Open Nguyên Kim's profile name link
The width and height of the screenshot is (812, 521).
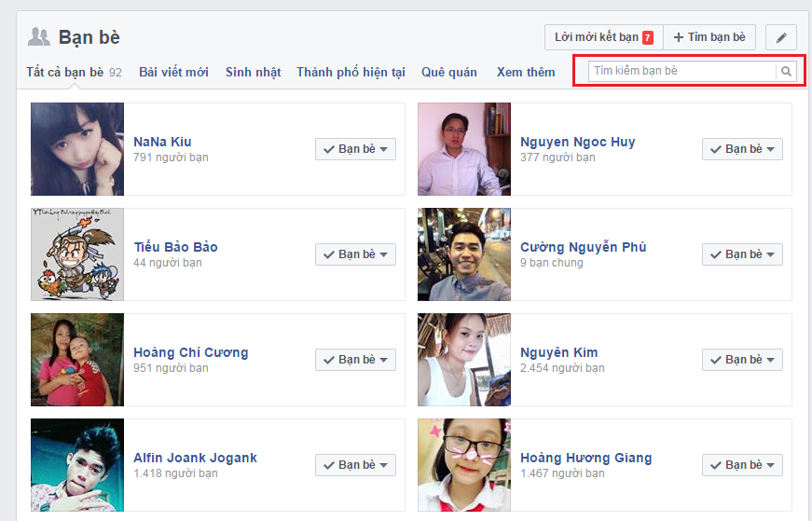[x=559, y=352]
